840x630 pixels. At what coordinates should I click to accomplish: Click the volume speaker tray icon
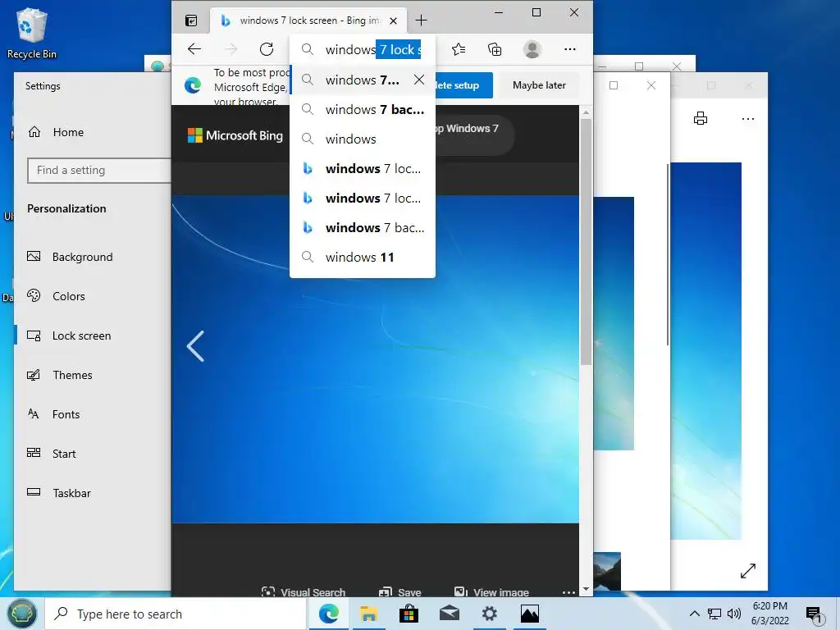coord(734,614)
